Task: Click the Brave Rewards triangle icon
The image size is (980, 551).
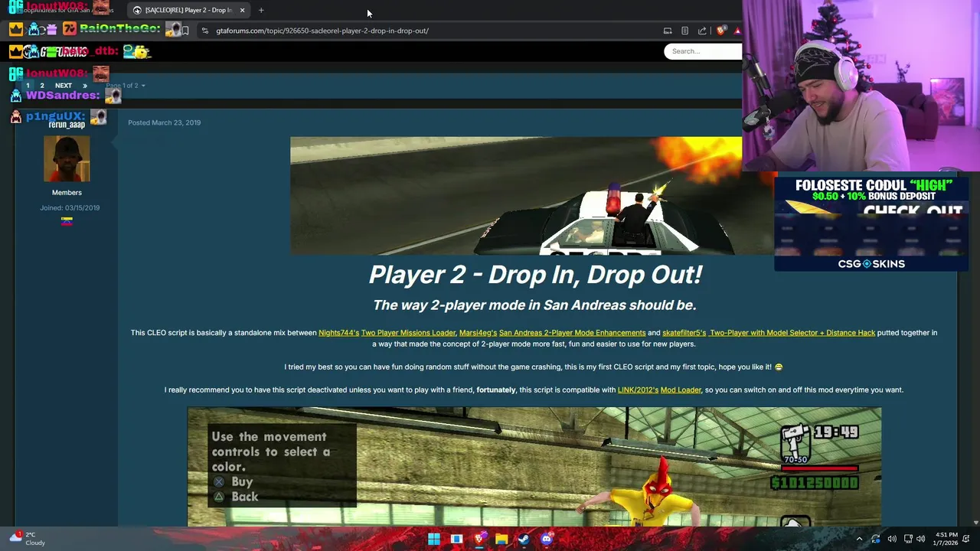Action: (737, 31)
